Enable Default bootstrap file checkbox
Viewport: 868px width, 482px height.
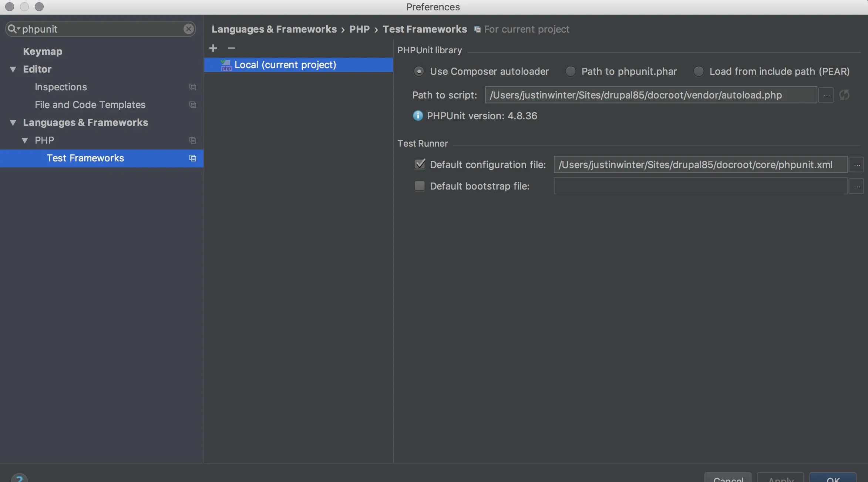(x=420, y=186)
